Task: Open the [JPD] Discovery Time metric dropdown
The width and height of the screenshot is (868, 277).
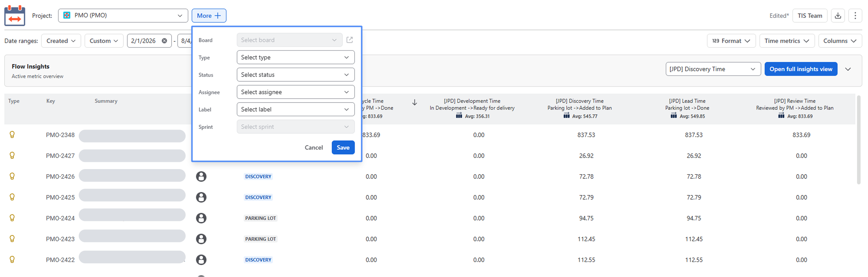Action: (713, 69)
